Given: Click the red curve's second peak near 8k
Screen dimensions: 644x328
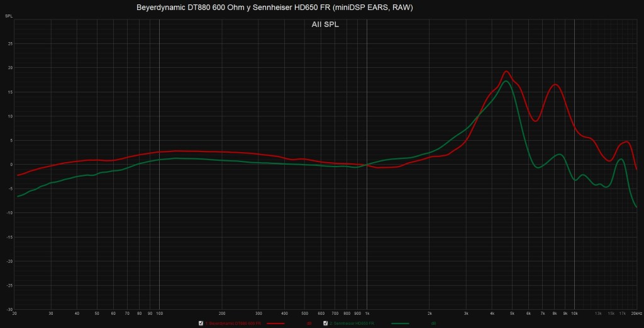Looking at the screenshot, I should (x=555, y=84).
